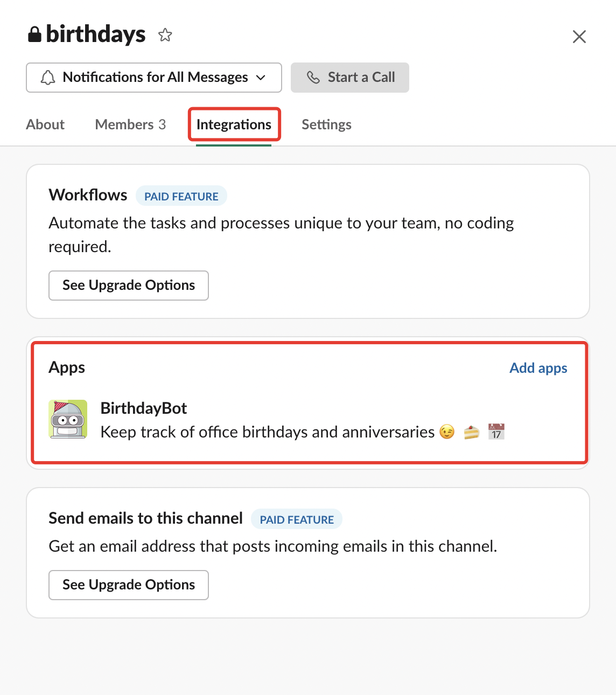
Task: Expand the notifications dropdown chevron
Action: 261,78
